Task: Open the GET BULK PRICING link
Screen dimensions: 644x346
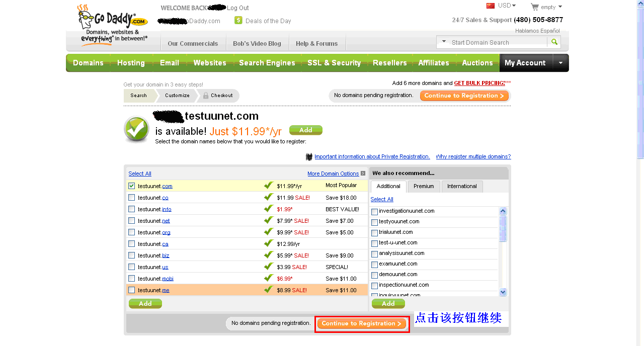Action: (479, 83)
